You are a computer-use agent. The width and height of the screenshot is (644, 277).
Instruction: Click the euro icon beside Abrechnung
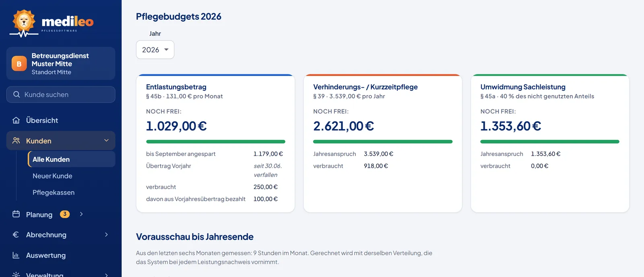[16, 234]
